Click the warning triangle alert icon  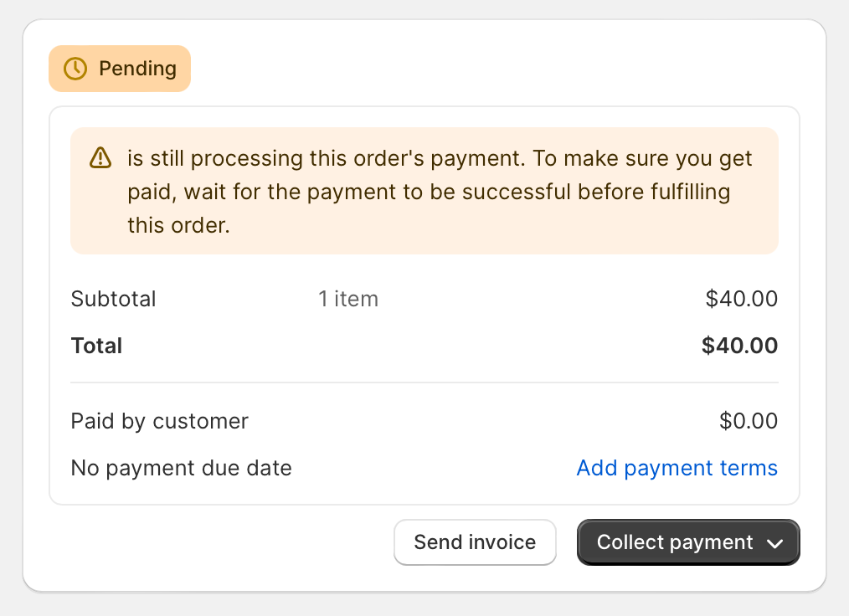[100, 157]
